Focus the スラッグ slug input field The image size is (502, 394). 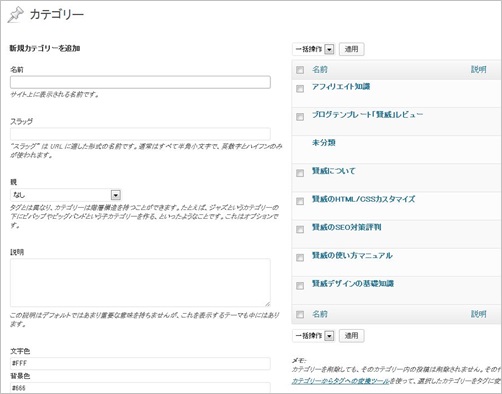click(140, 134)
